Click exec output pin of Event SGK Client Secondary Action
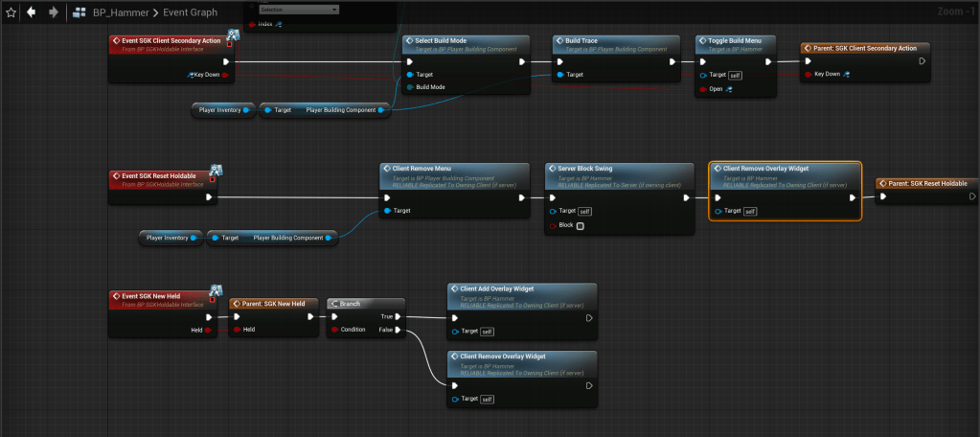 point(226,62)
